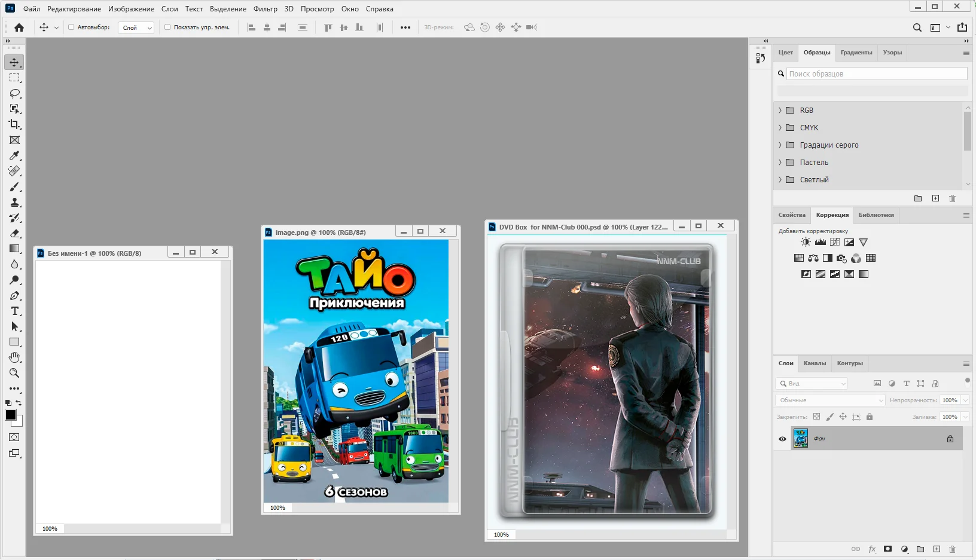The height and width of the screenshot is (560, 976).
Task: Add layer mask button
Action: pos(888,549)
